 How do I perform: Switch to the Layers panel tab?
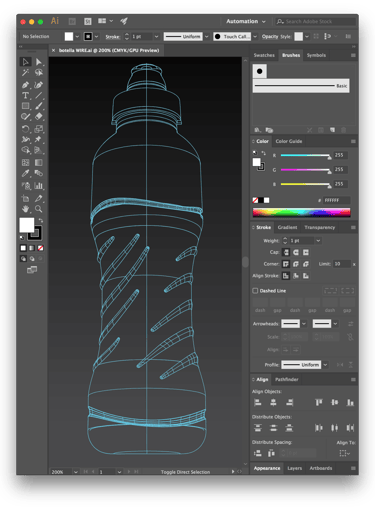pyautogui.click(x=295, y=468)
